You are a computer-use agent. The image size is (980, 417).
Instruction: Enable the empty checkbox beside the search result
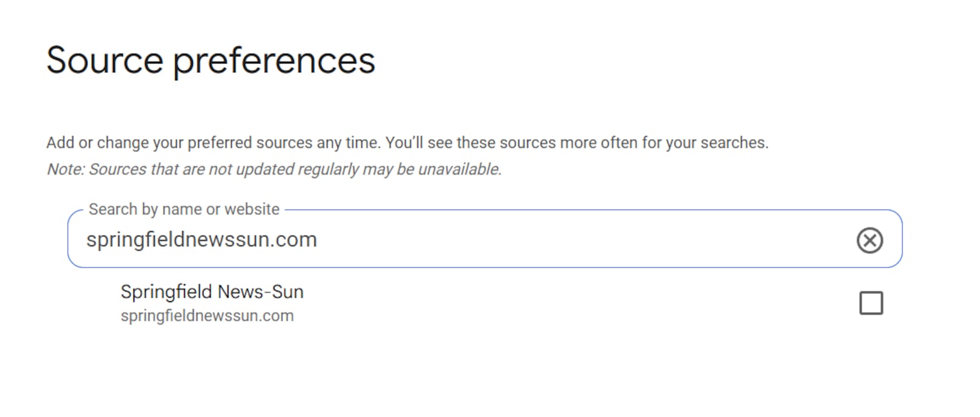click(871, 303)
